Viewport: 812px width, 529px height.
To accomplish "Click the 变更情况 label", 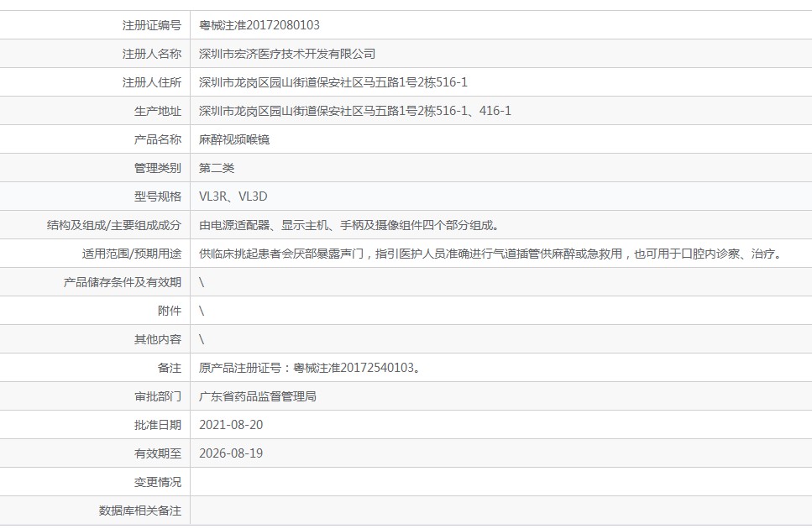I will coord(158,482).
